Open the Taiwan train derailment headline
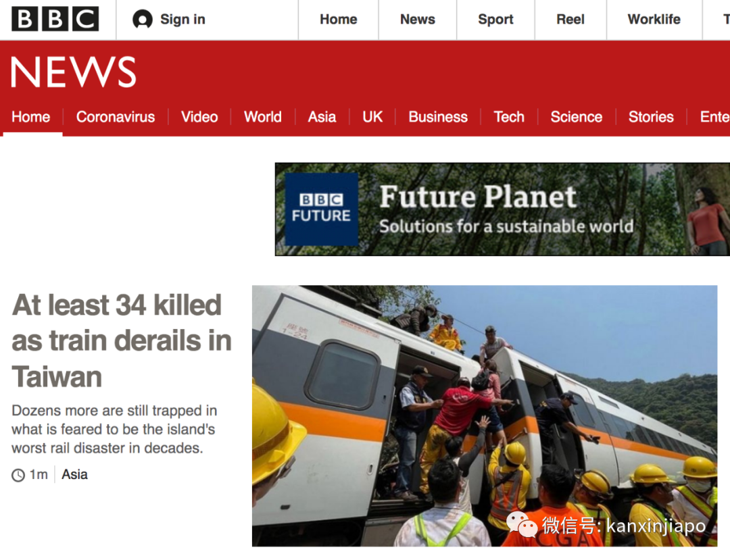This screenshot has height=560, width=730. pos(122,341)
